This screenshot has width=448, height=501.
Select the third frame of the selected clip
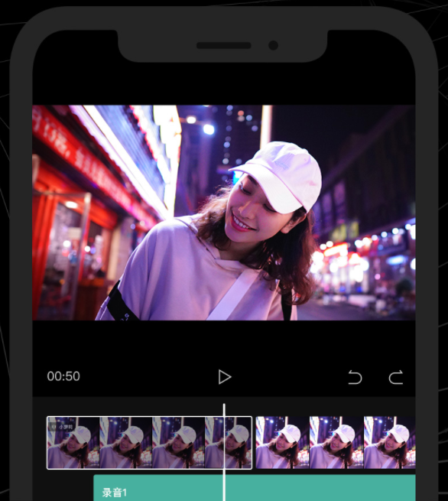point(178,443)
